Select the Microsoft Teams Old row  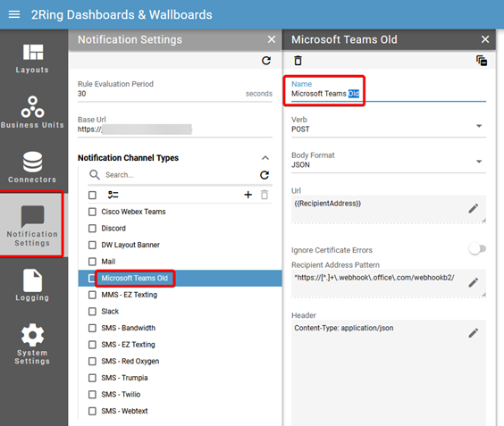click(x=180, y=279)
